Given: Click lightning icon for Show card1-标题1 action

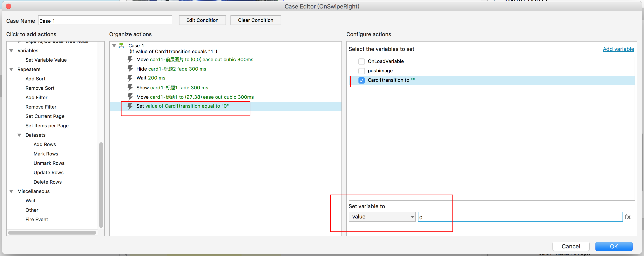Looking at the screenshot, I should click(x=130, y=87).
